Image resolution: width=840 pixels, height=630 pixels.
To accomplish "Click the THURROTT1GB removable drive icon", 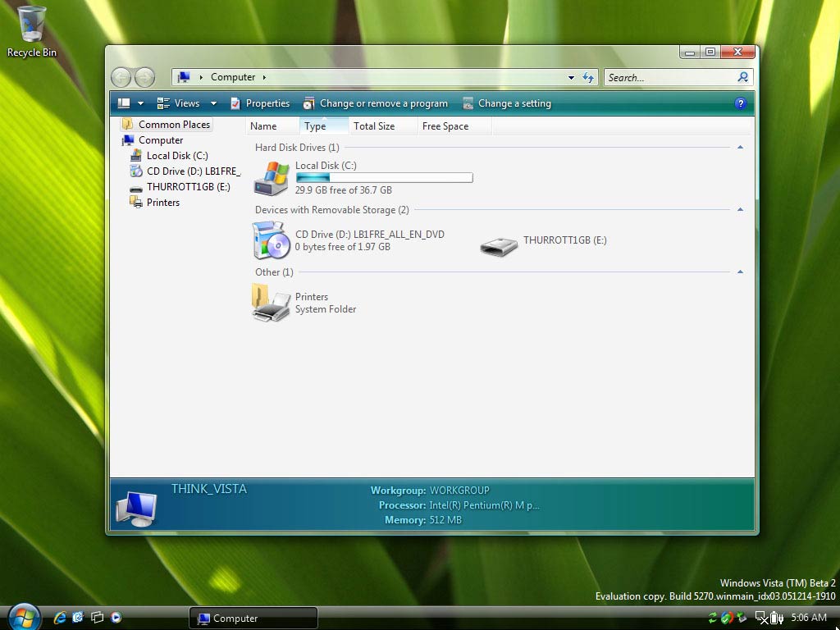I will (499, 246).
